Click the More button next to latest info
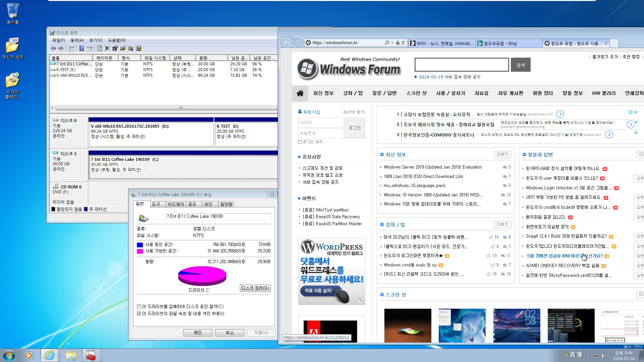The image size is (644, 362). pyautogui.click(x=502, y=154)
